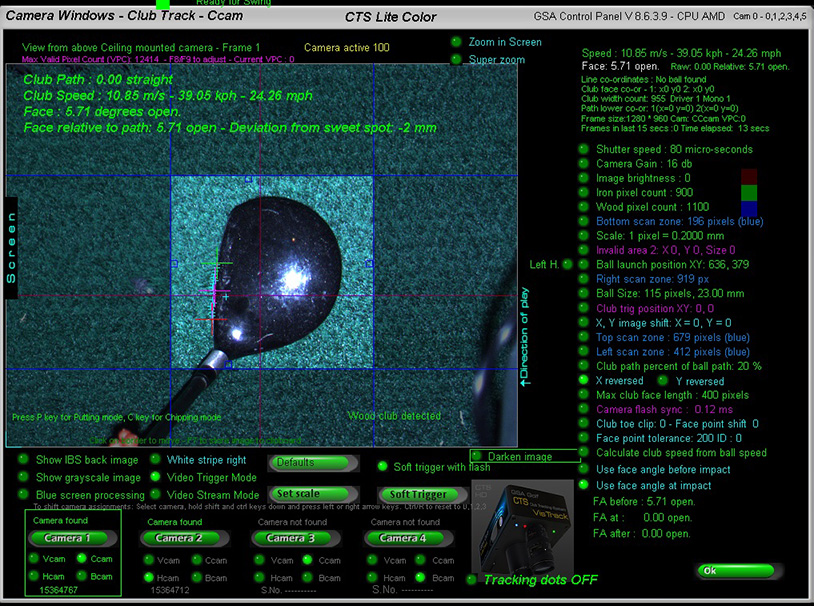The height and width of the screenshot is (606, 814).
Task: Select the Right scan zone LED
Action: coord(584,279)
